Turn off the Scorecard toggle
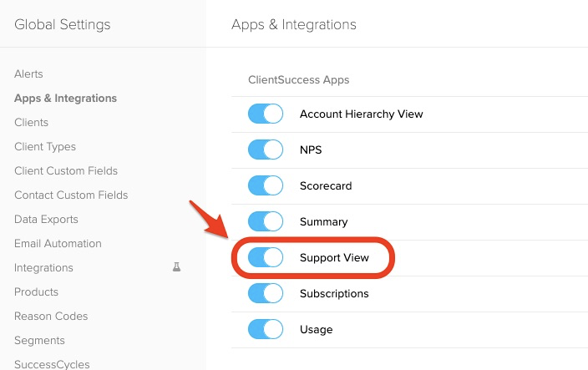Image resolution: width=588 pixels, height=370 pixels. tap(266, 185)
